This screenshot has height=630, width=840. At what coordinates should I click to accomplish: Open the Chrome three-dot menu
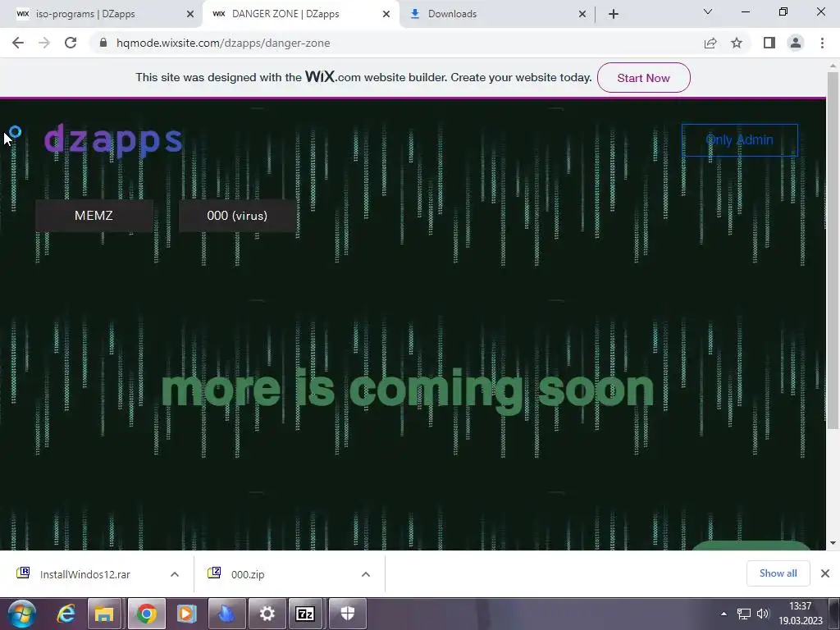point(822,43)
